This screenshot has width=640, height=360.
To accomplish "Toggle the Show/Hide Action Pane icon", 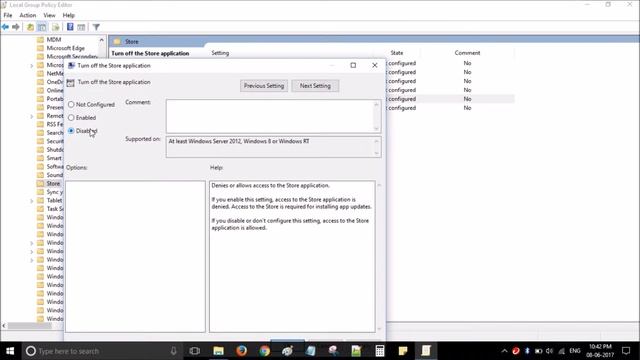I will pos(81,27).
